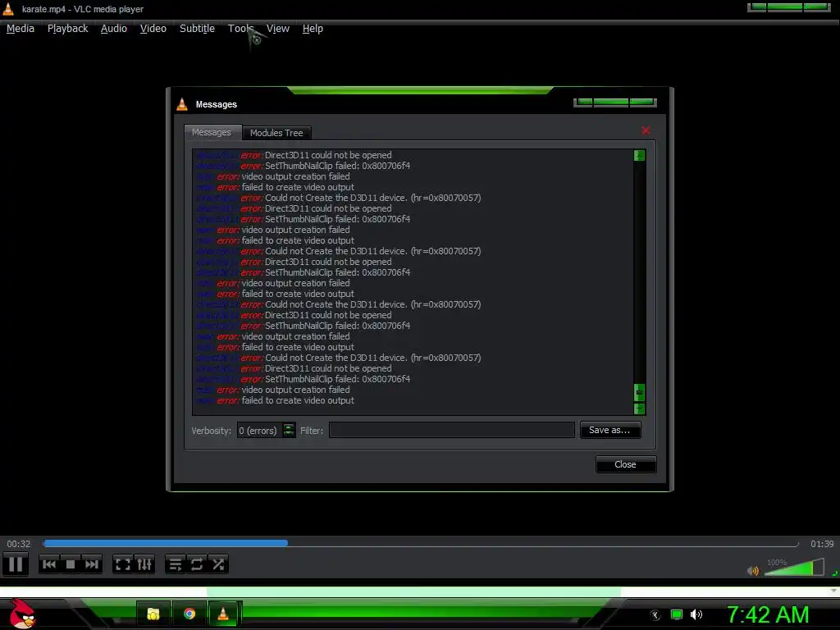
Task: Open Chrome from the taskbar
Action: [189, 614]
